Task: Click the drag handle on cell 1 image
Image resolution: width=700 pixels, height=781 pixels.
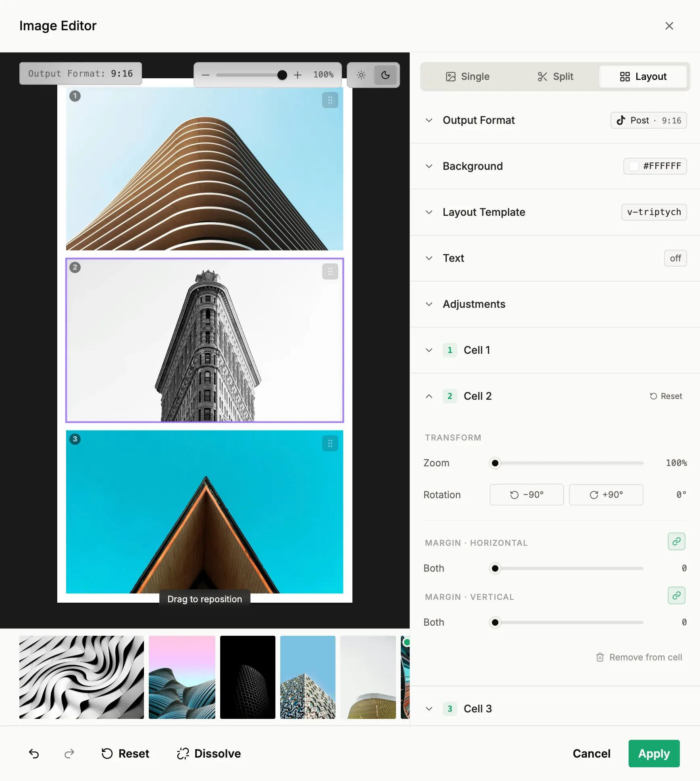Action: click(x=330, y=100)
